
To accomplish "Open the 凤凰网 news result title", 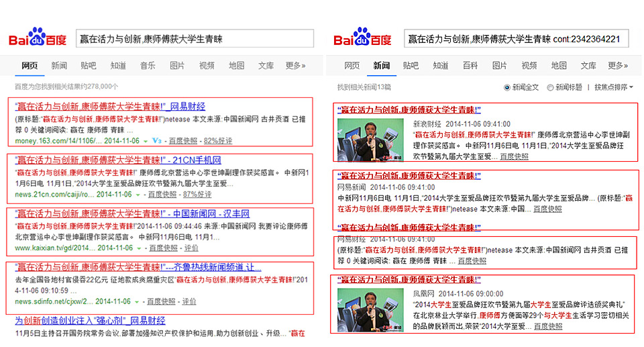I will click(409, 280).
